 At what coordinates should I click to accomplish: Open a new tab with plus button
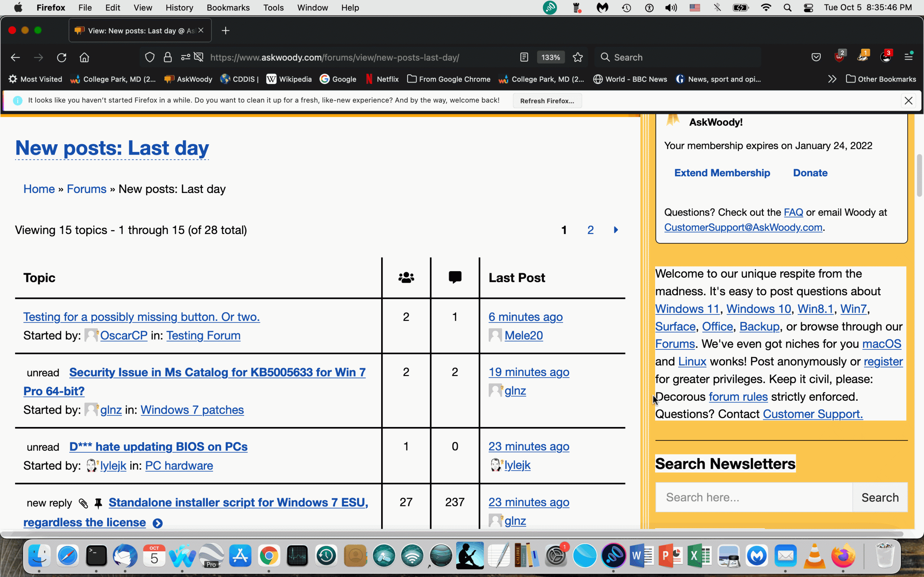(225, 31)
